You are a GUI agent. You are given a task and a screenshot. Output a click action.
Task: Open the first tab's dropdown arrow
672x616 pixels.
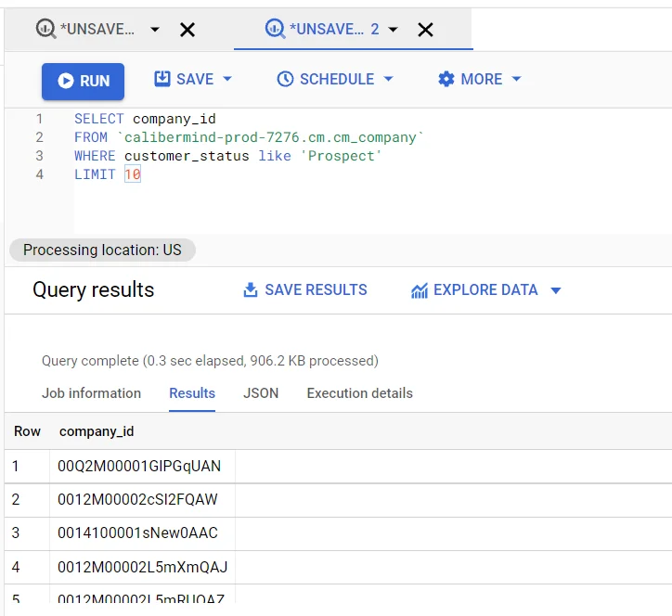tap(155, 30)
